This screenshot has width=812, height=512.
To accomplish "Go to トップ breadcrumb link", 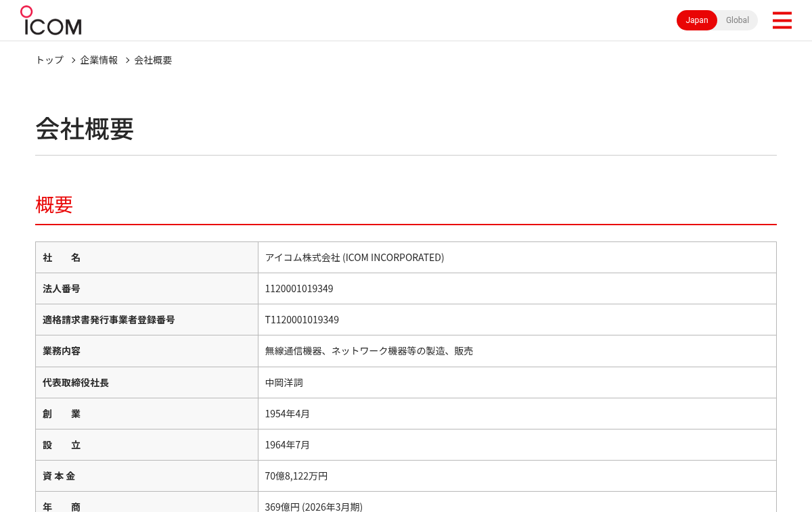I will (49, 60).
